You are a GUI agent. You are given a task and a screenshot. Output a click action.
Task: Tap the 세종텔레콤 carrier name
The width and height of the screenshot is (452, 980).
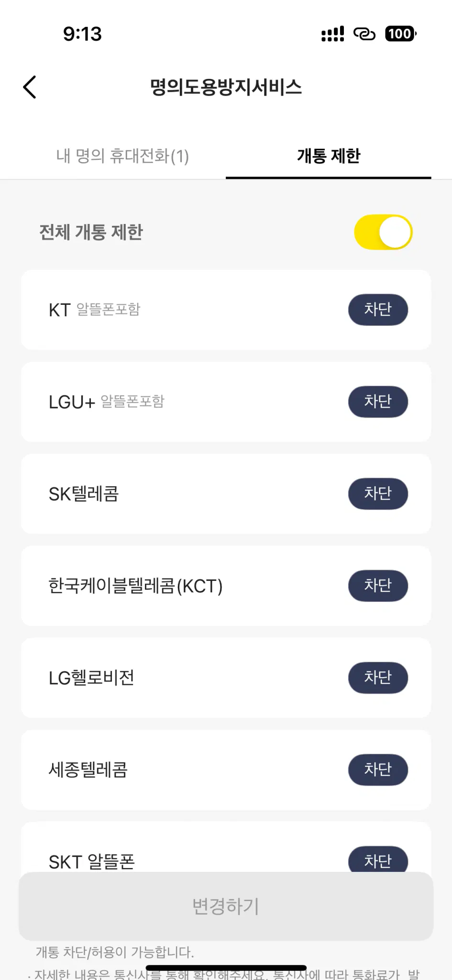(x=88, y=769)
